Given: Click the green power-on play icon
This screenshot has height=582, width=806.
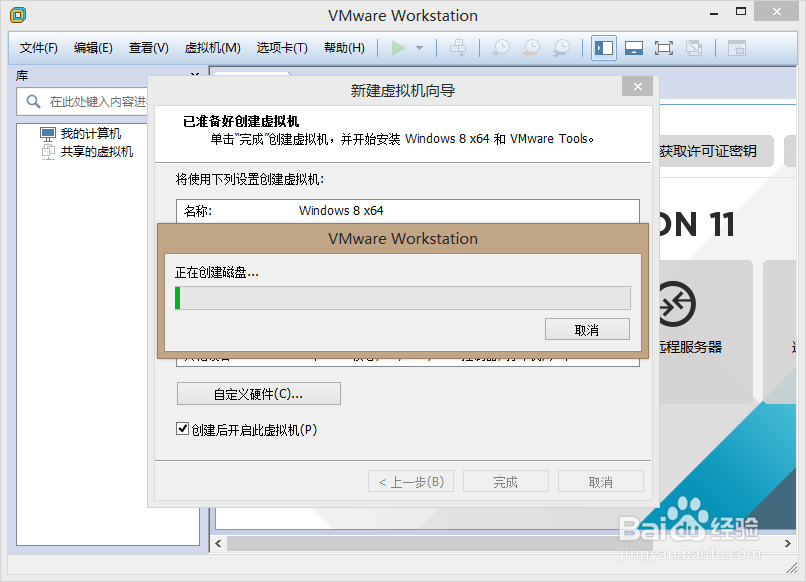Looking at the screenshot, I should pos(398,48).
